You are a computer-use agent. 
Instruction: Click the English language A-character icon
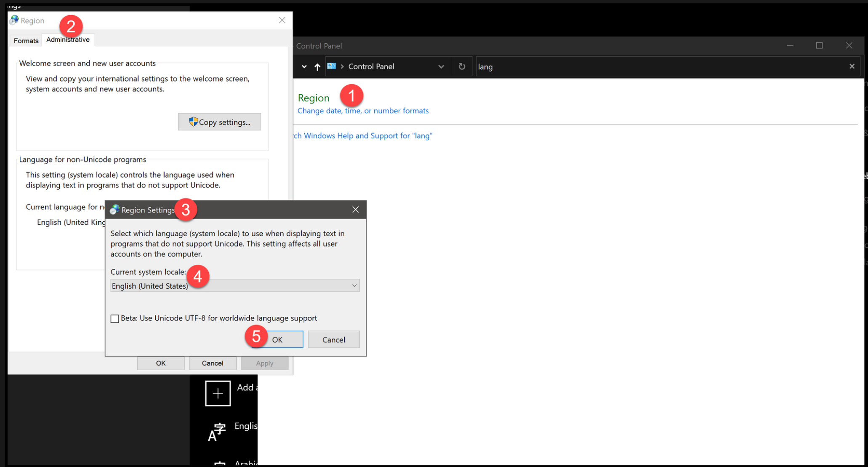(x=217, y=432)
